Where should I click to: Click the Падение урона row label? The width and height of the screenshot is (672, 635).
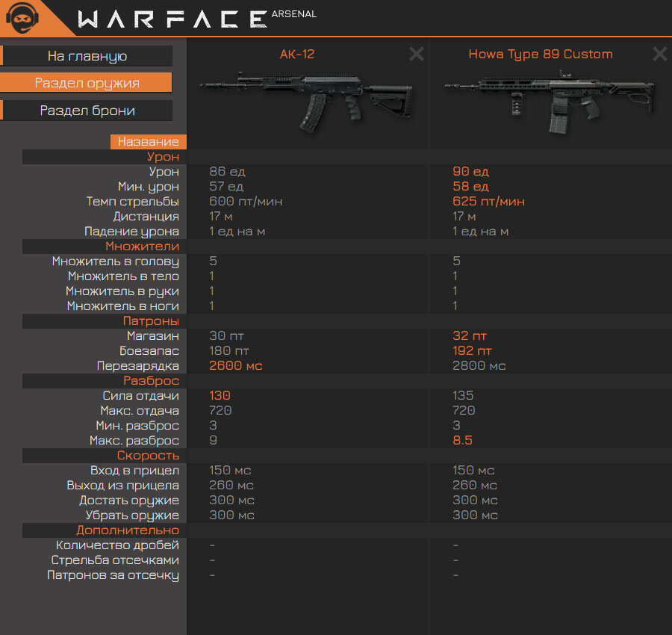click(x=131, y=232)
